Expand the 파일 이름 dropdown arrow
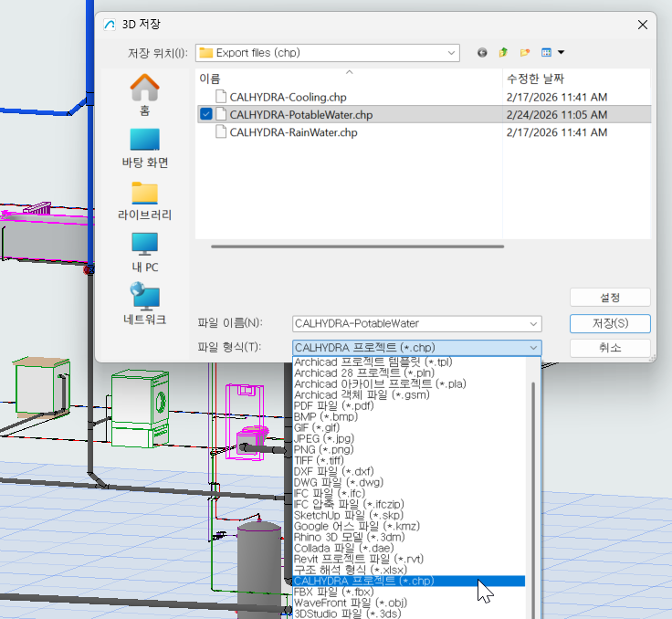 coord(533,323)
